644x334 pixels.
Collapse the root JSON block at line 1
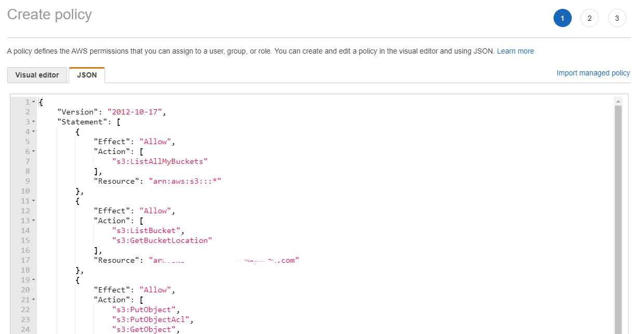coord(34,102)
